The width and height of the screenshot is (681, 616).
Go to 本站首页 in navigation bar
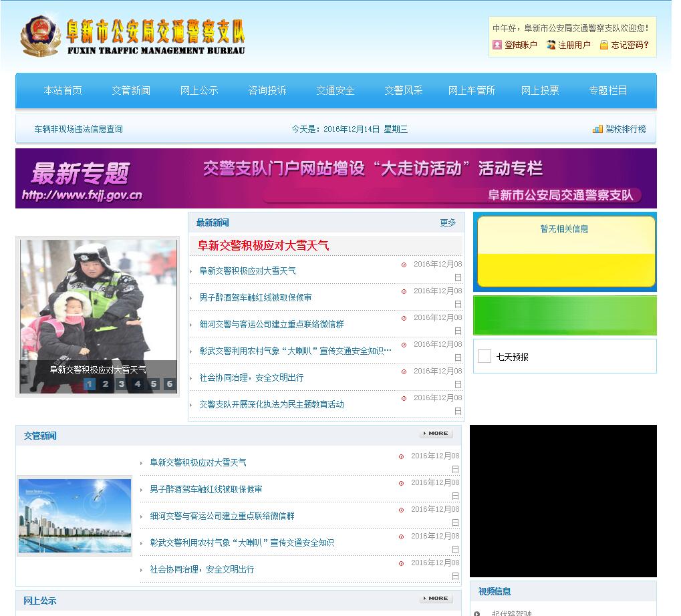[x=63, y=90]
